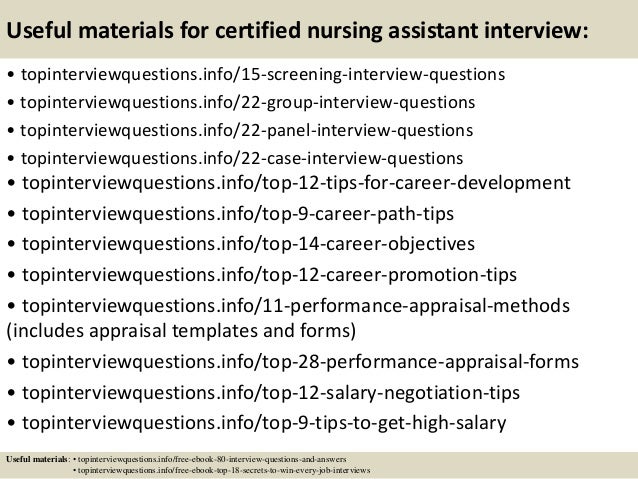The image size is (638, 479).
Task: Click the 'includes appraisal templates and forms' text
Action: 181,331
